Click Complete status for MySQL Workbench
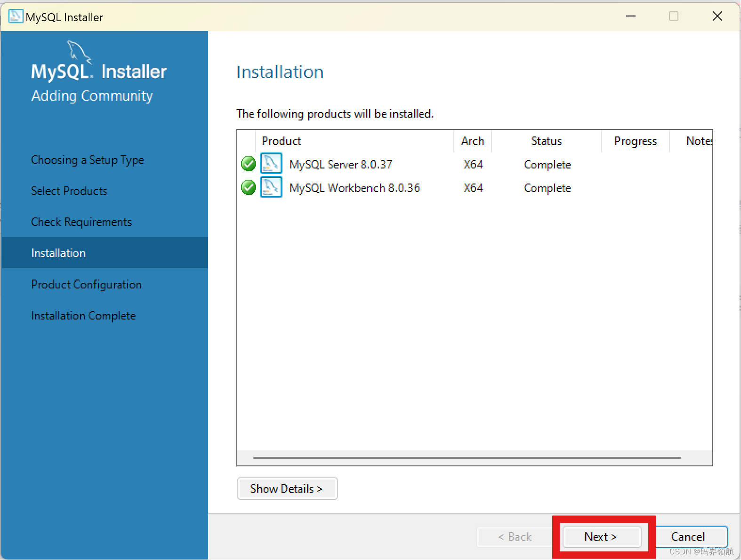Image resolution: width=741 pixels, height=560 pixels. pyautogui.click(x=548, y=188)
